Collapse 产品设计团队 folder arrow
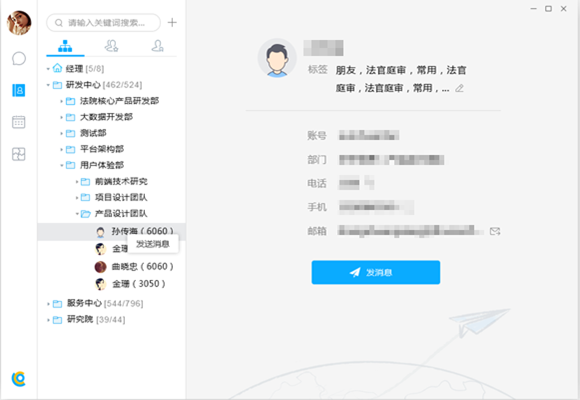 pyautogui.click(x=77, y=214)
